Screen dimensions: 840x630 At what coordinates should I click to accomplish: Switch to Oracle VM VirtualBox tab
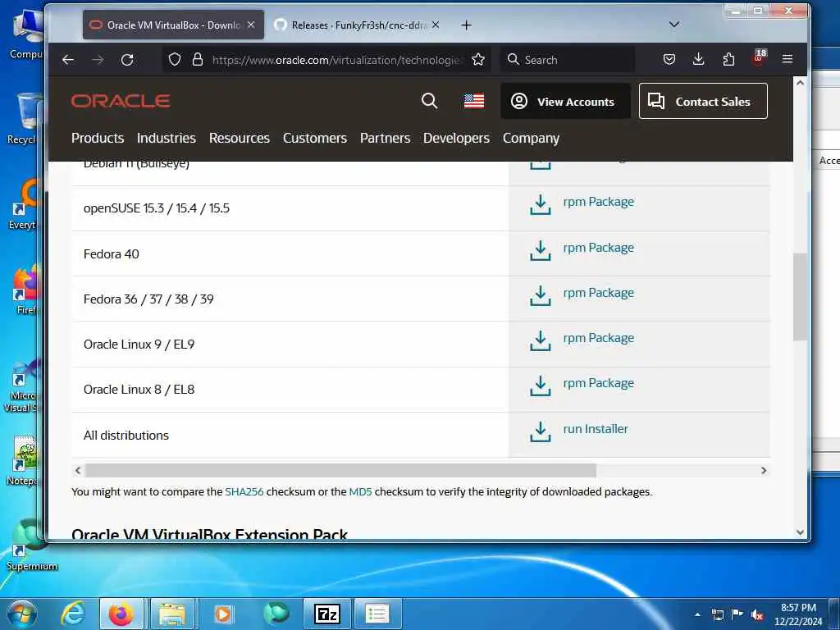[173, 25]
